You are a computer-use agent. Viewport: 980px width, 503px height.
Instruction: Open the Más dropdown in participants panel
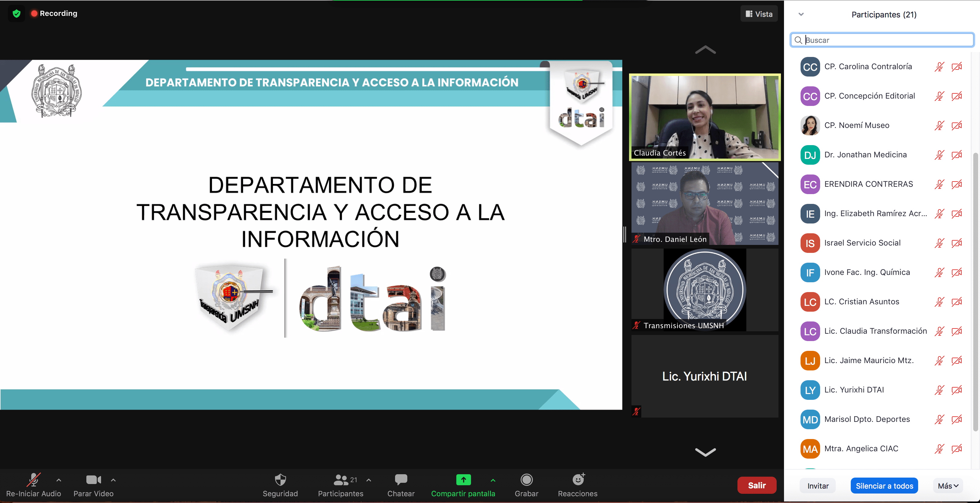[948, 486]
